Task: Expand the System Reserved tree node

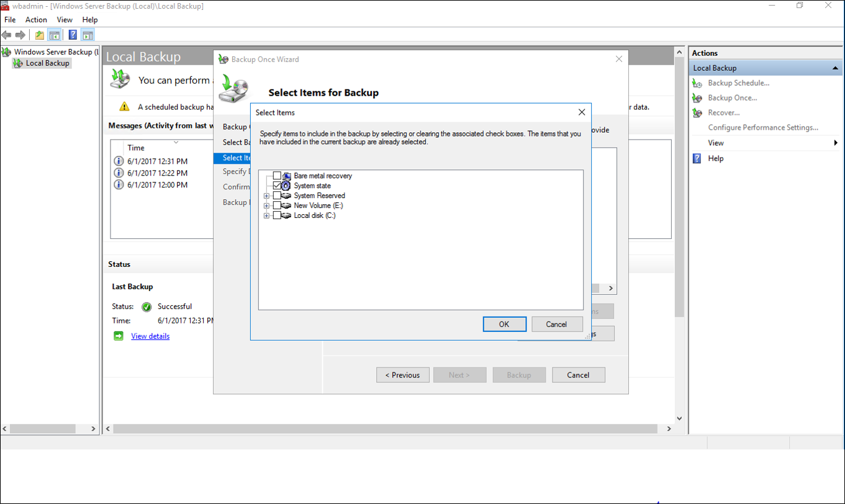Action: click(x=267, y=196)
